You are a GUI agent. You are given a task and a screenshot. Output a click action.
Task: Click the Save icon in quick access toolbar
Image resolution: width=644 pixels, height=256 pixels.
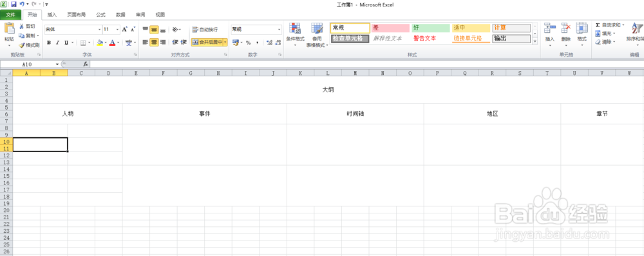click(14, 4)
